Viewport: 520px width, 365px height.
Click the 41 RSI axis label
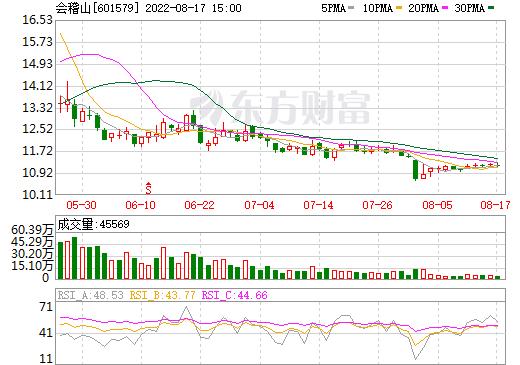tap(46, 333)
